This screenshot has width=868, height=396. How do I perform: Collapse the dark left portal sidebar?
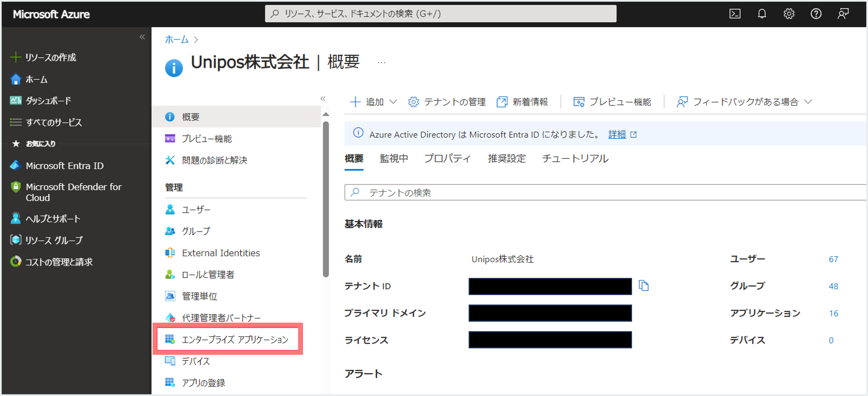142,37
